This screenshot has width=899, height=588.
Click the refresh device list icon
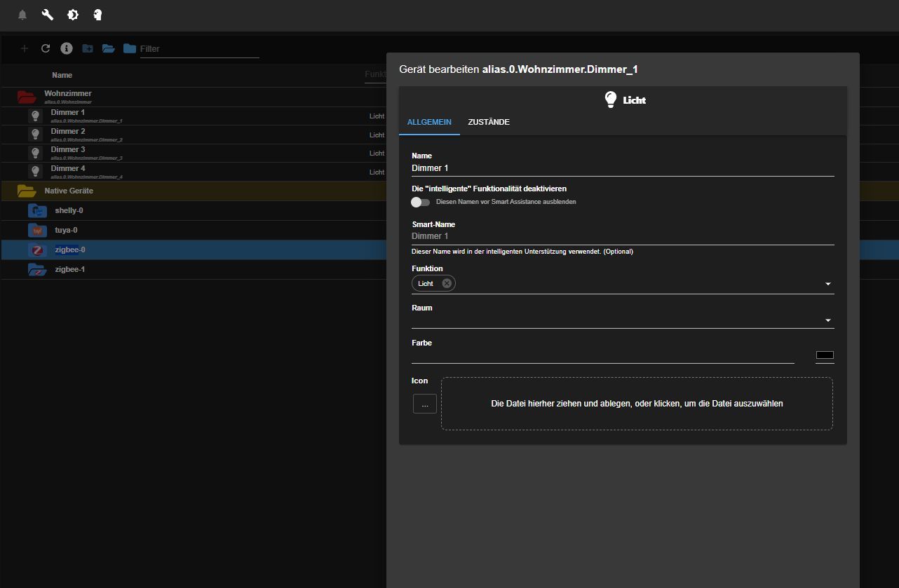(x=46, y=48)
